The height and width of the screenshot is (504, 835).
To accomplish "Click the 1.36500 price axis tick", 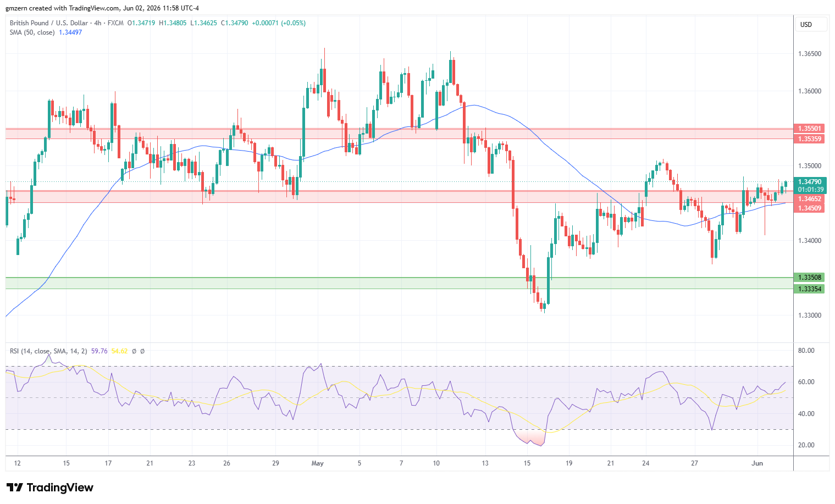I will pyautogui.click(x=810, y=54).
